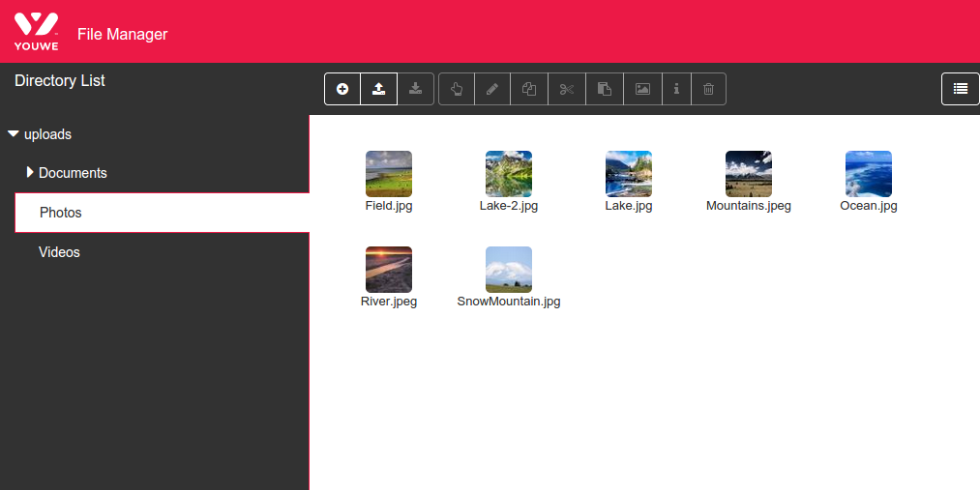Click the Ocean.jpg file name

pos(869,206)
